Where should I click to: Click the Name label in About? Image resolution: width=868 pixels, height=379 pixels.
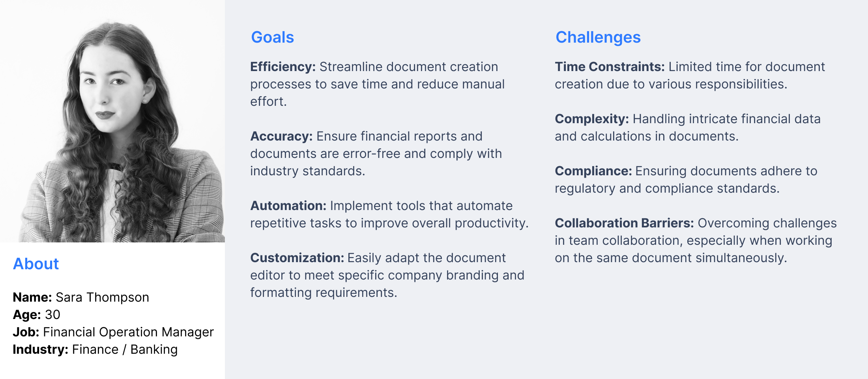click(32, 297)
